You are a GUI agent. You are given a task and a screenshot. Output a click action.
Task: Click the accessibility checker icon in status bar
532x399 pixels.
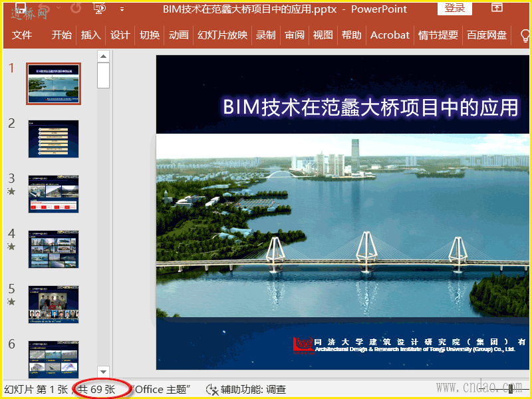212,390
